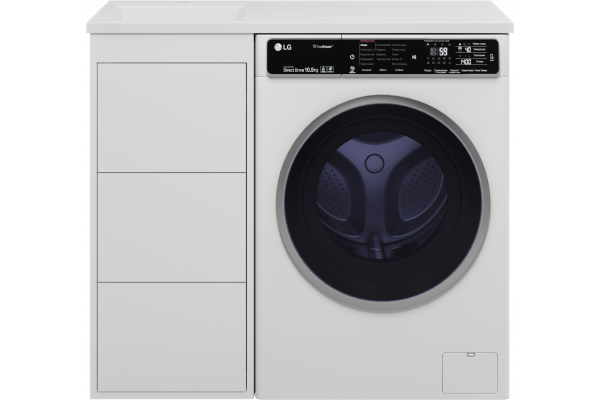Click the NFC tag icon on panel edge

coord(492,57)
